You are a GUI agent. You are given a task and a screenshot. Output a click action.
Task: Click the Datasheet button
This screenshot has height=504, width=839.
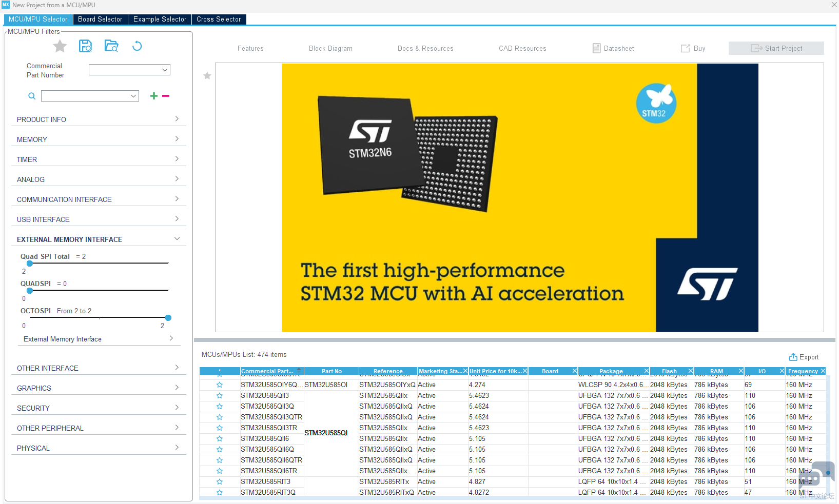click(x=613, y=49)
